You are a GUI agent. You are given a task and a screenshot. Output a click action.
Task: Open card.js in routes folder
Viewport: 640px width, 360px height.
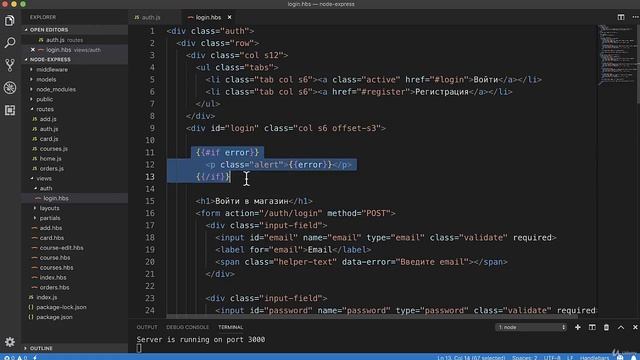(x=49, y=139)
